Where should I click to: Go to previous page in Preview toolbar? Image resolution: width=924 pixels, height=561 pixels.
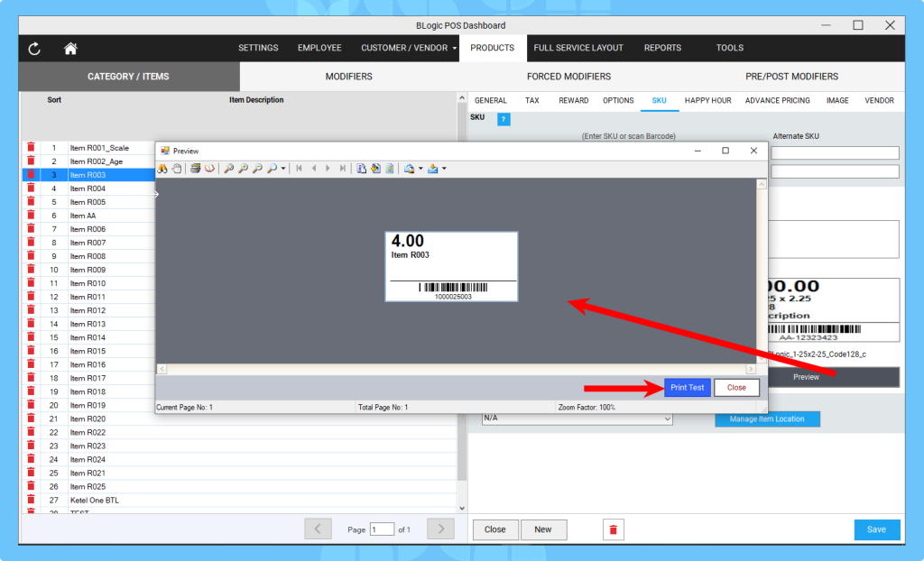click(313, 169)
